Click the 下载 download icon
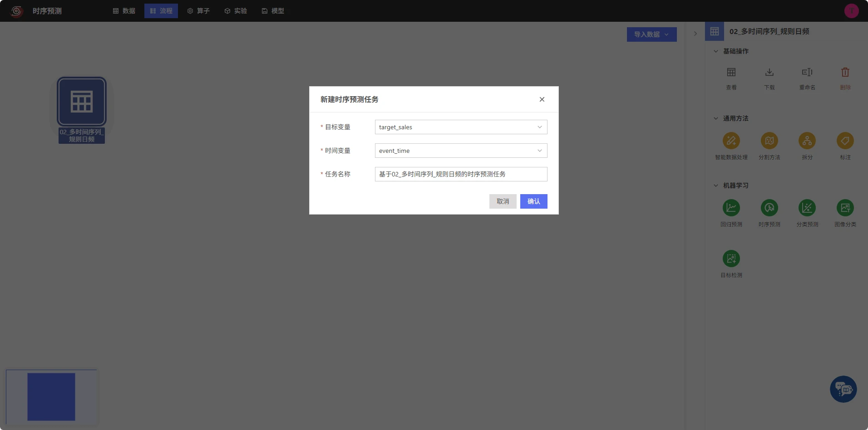The image size is (868, 430). [769, 72]
